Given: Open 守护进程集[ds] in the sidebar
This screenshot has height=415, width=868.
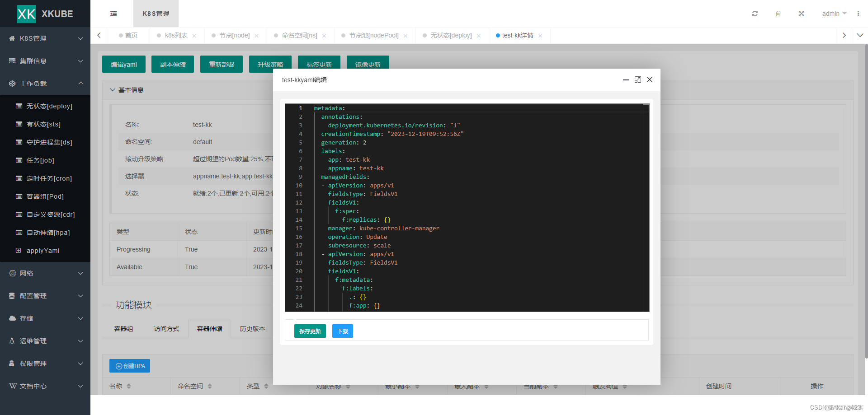Looking at the screenshot, I should pos(45,142).
